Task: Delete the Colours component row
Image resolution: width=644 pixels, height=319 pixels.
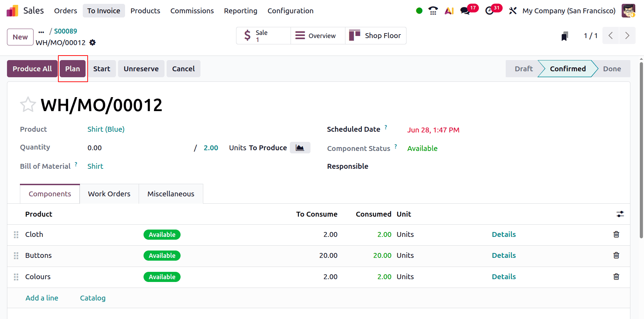Action: coord(616,277)
